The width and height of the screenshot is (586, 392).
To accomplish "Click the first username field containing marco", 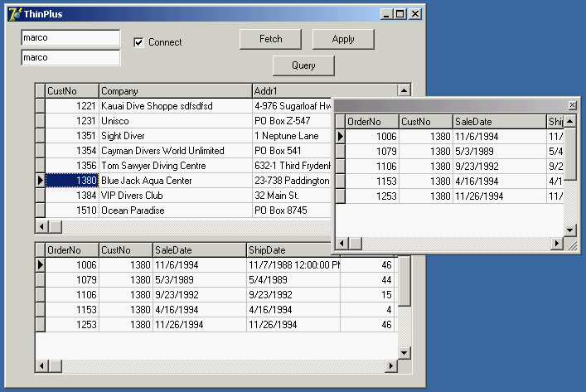I will [x=70, y=38].
